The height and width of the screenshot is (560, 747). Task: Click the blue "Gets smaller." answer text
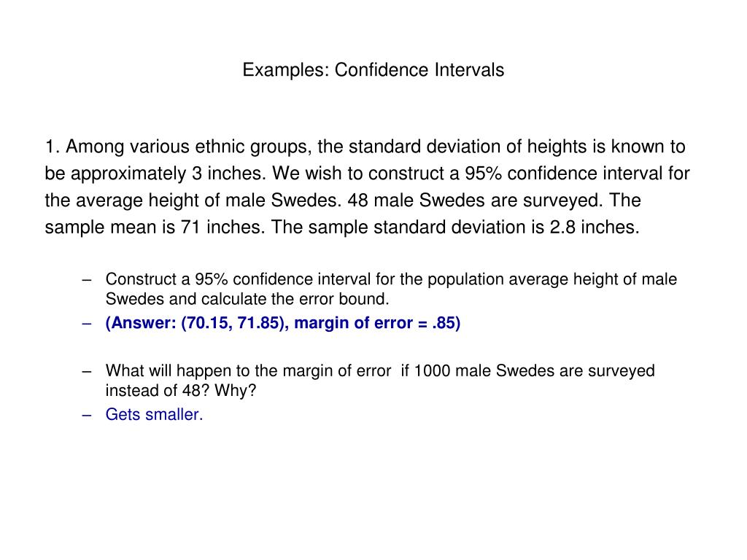click(x=155, y=414)
